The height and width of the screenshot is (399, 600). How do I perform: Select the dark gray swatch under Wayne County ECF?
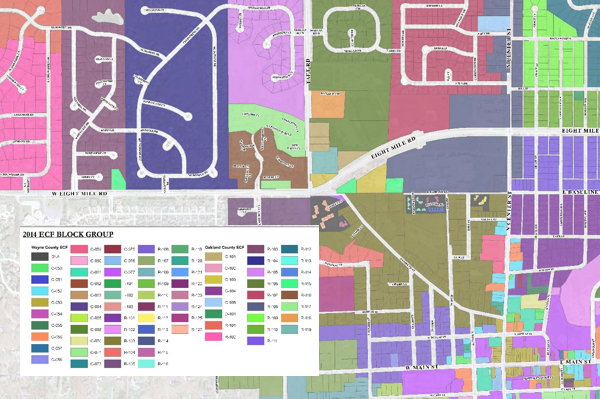40,256
